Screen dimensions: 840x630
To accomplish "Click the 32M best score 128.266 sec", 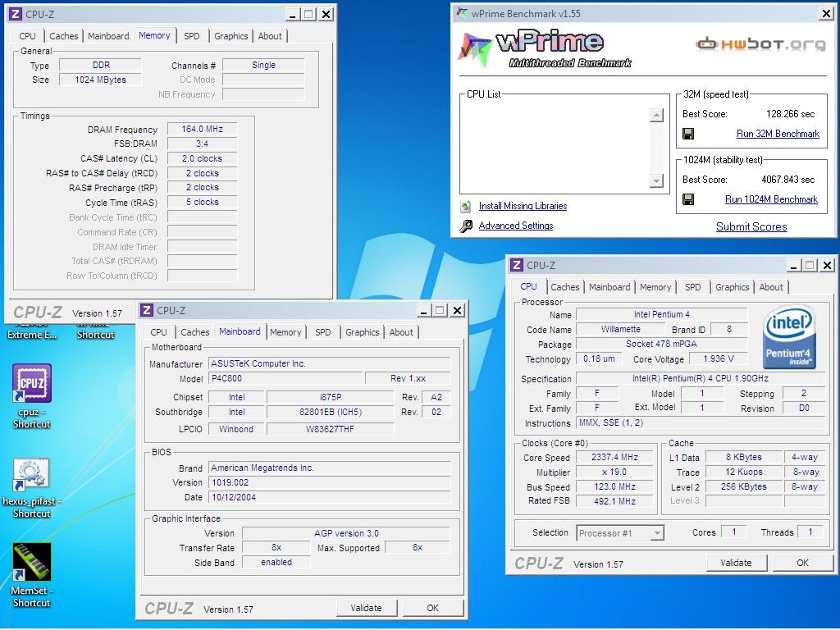I will [x=790, y=114].
